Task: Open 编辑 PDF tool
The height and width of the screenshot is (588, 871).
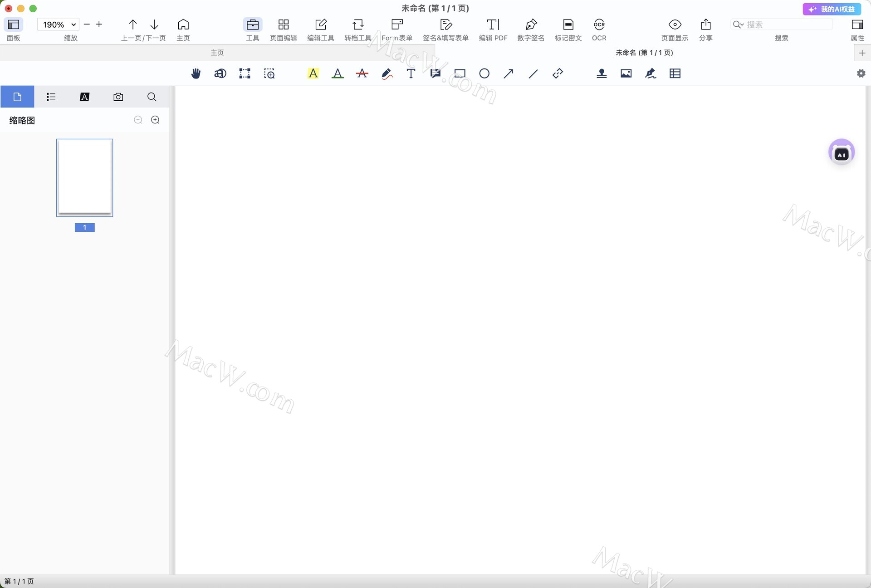Action: point(493,24)
